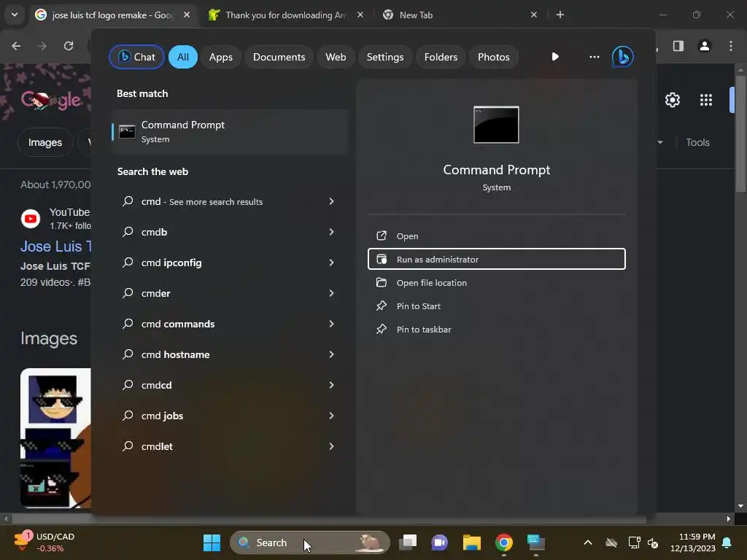Screen dimensions: 747x560
Task: Expand the cmdlet suggestion arrow
Action: (331, 446)
